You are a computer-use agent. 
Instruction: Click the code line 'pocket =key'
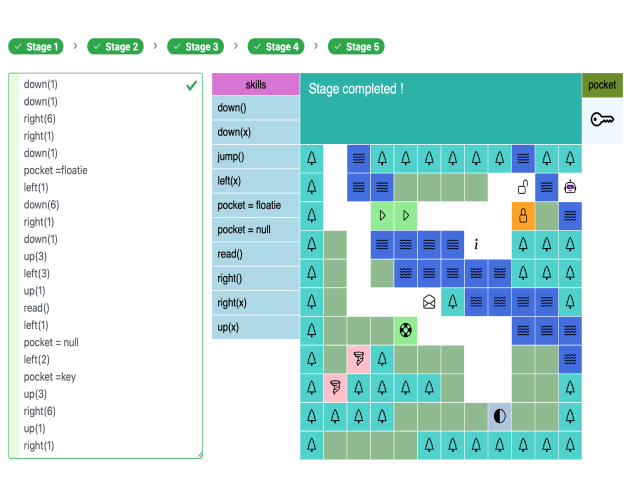50,376
